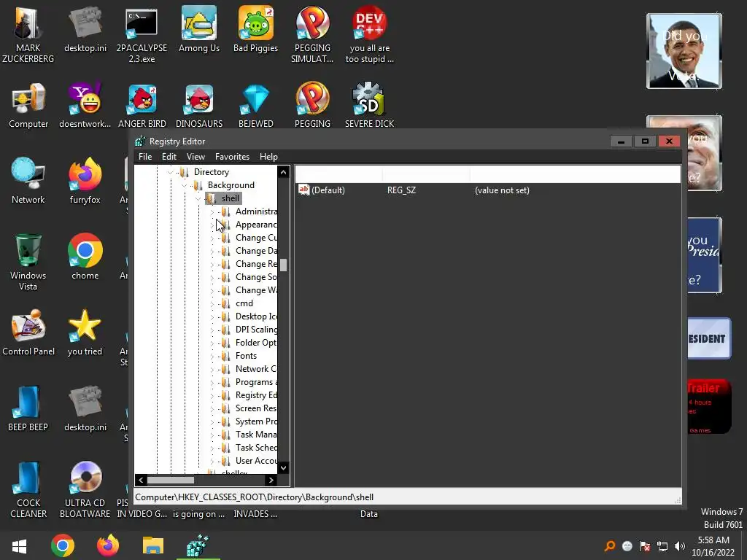Select the DINOSAURS desktop icon

tap(198, 105)
